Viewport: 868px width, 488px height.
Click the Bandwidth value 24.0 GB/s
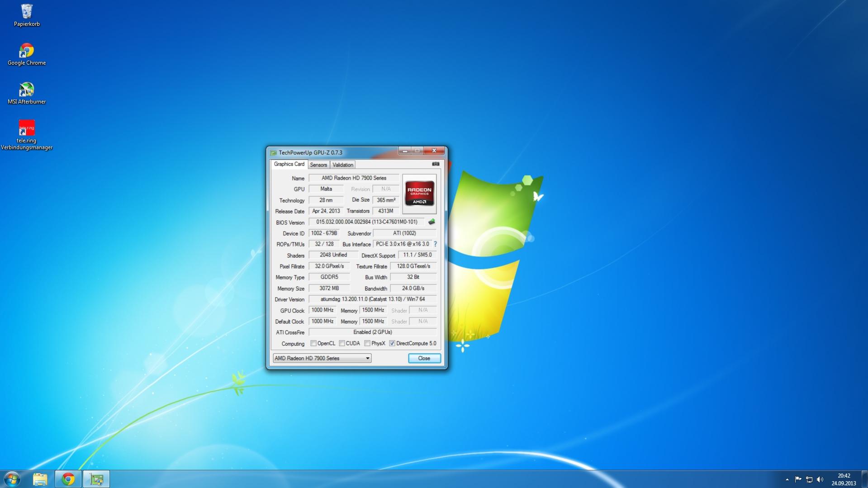pos(413,289)
